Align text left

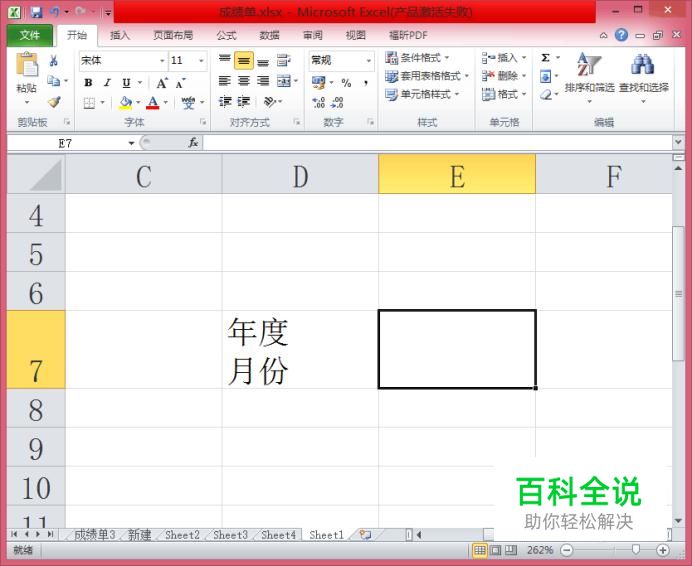click(225, 81)
